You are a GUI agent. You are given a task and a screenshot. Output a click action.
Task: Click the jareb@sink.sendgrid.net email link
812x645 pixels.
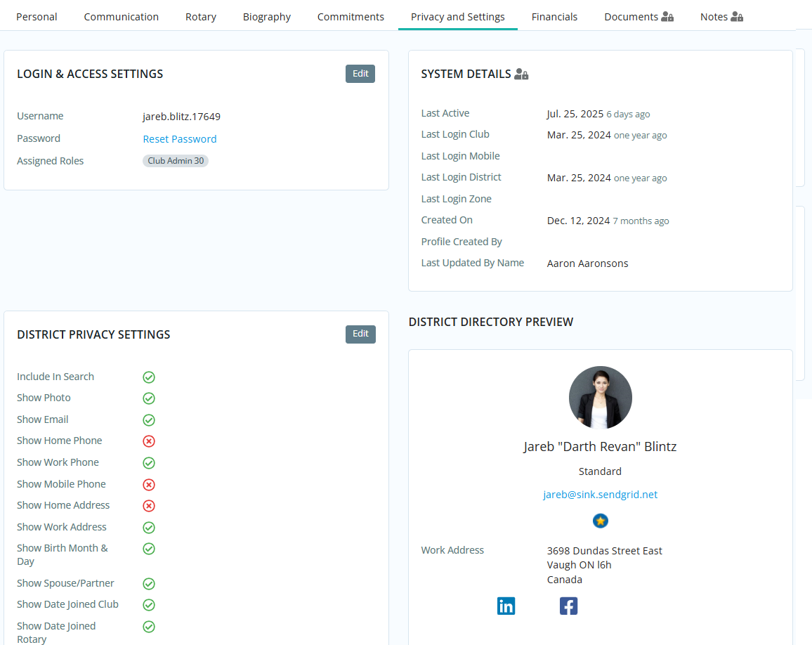tap(600, 494)
